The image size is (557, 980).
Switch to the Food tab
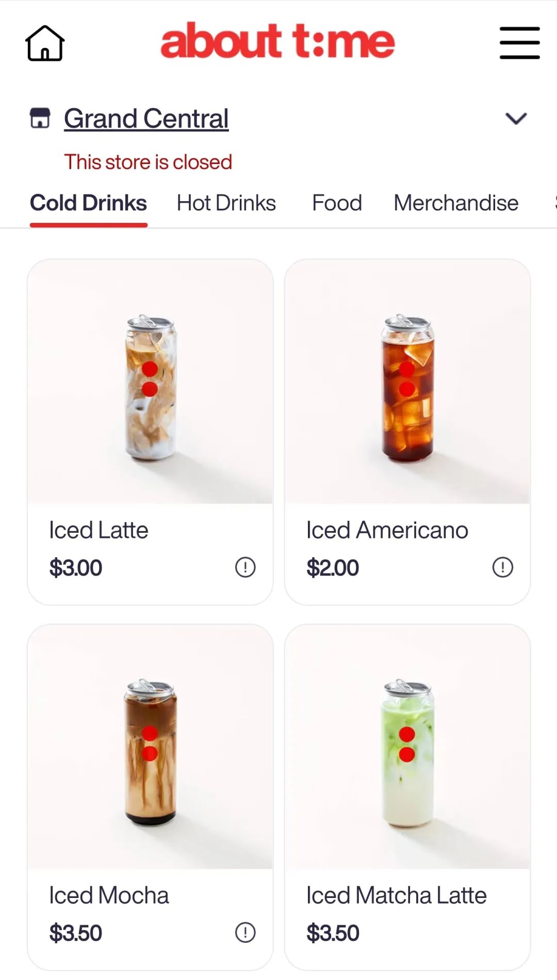pyautogui.click(x=337, y=203)
